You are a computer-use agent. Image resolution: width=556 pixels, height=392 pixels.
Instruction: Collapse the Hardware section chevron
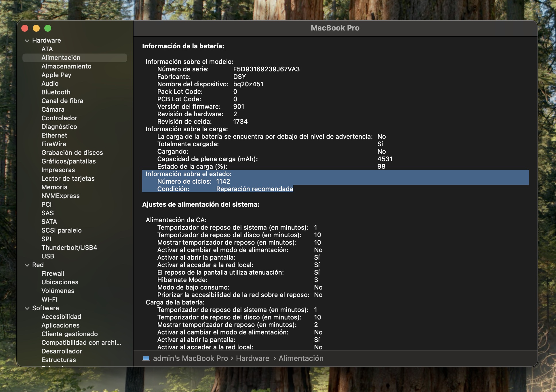[27, 41]
